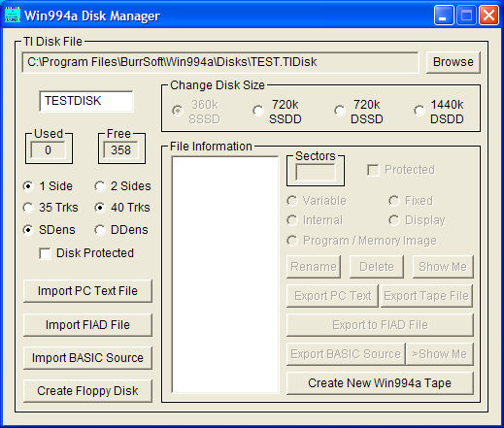Click Export BASIC Source button

346,354
